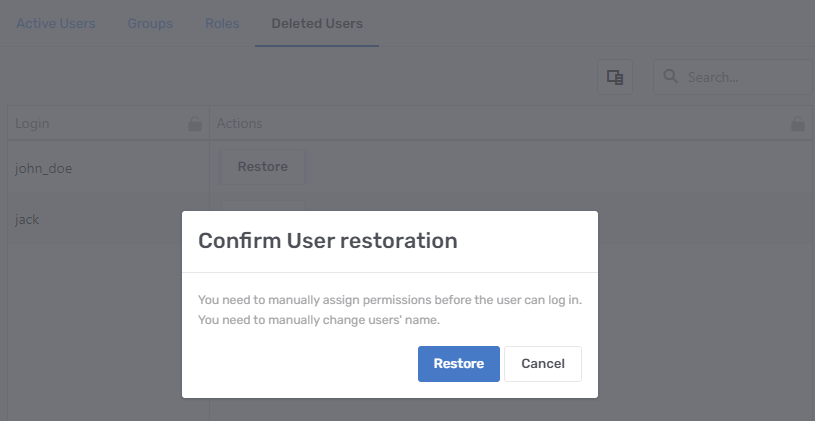
Task: Click the partially hidden button in jack row
Action: [262, 205]
